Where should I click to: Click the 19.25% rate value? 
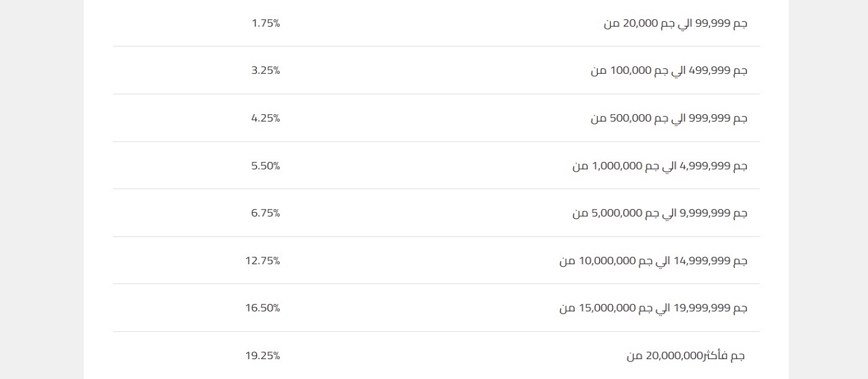click(x=262, y=356)
